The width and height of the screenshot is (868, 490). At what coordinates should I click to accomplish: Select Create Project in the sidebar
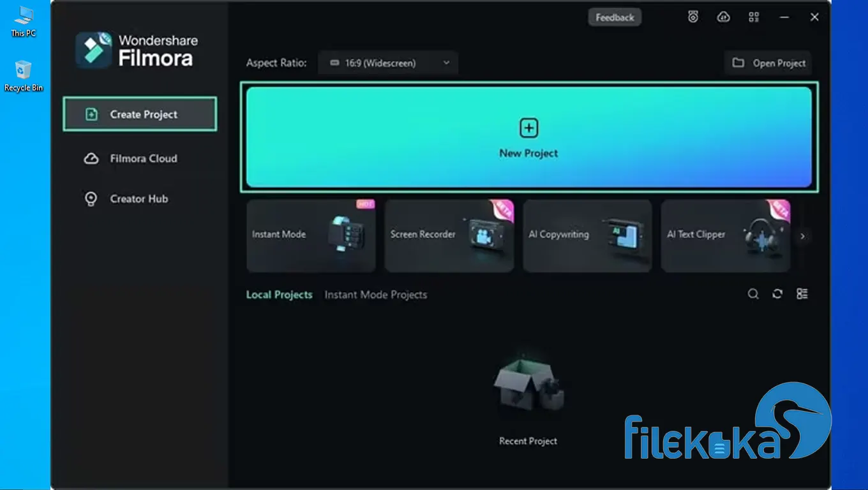click(x=140, y=114)
